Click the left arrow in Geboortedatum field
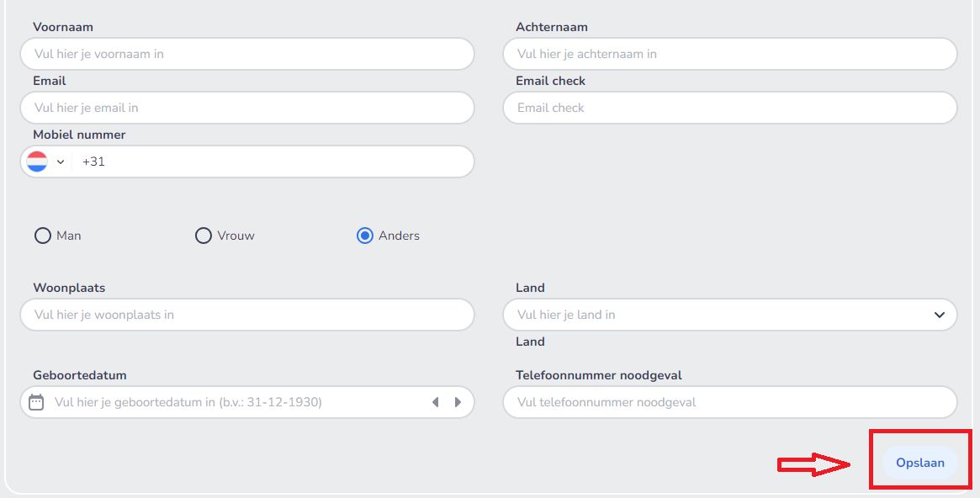This screenshot has width=980, height=498. (x=435, y=402)
